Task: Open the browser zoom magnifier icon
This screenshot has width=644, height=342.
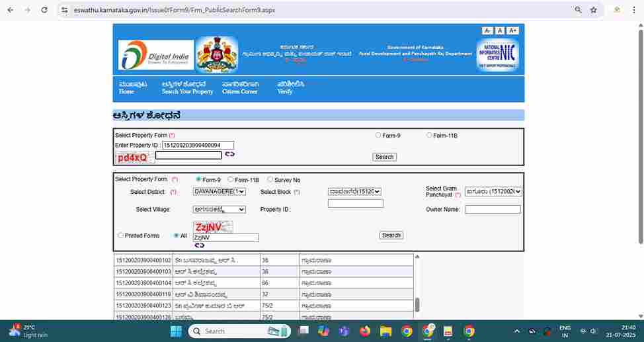Action: point(578,10)
